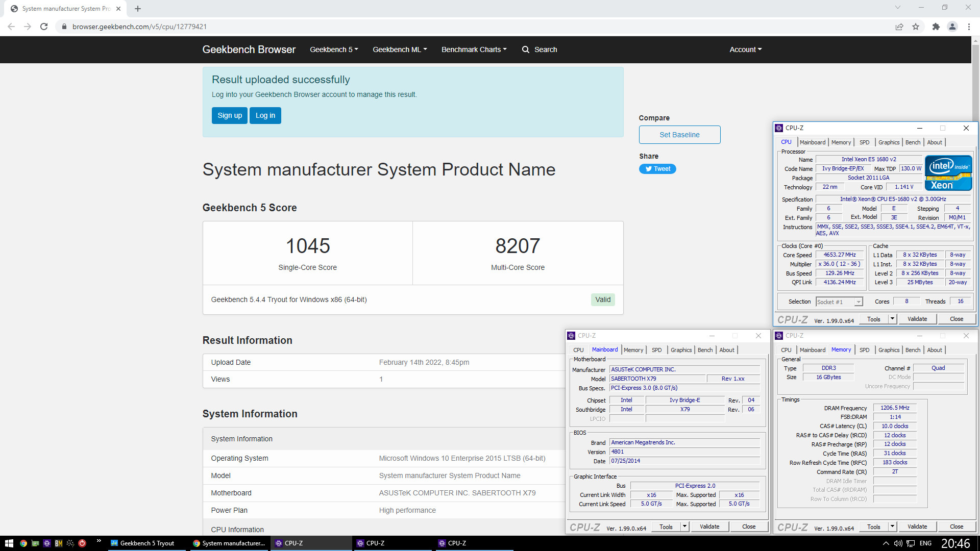Open the Graphics tab in top CPU-Z window
980x551 pixels.
coord(889,142)
